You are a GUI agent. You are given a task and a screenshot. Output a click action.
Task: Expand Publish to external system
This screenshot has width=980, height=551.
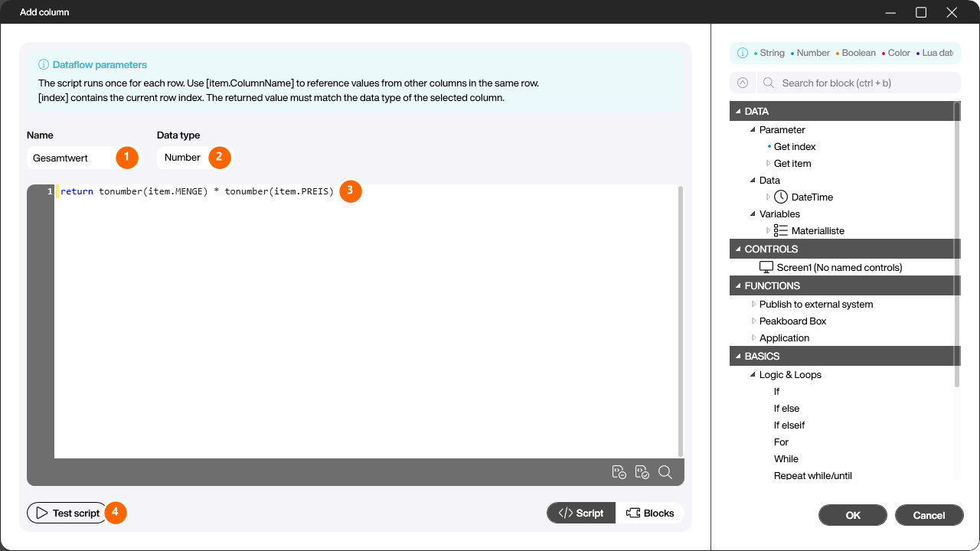coord(753,304)
